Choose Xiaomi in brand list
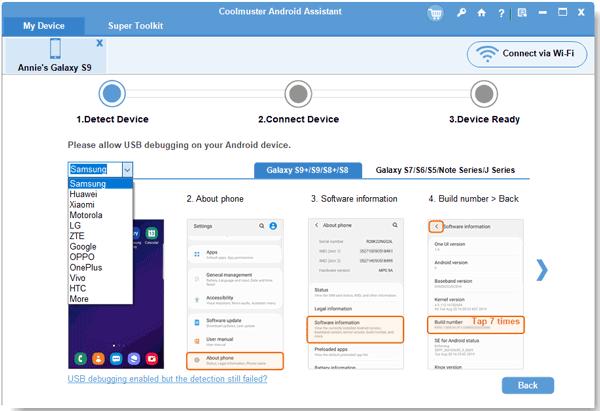This screenshot has height=411, width=600. pos(100,205)
